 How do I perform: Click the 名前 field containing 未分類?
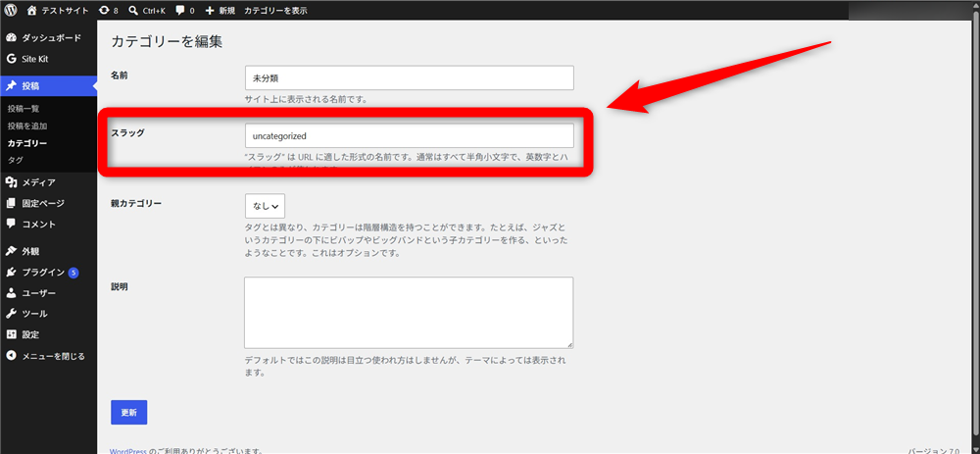pyautogui.click(x=410, y=78)
